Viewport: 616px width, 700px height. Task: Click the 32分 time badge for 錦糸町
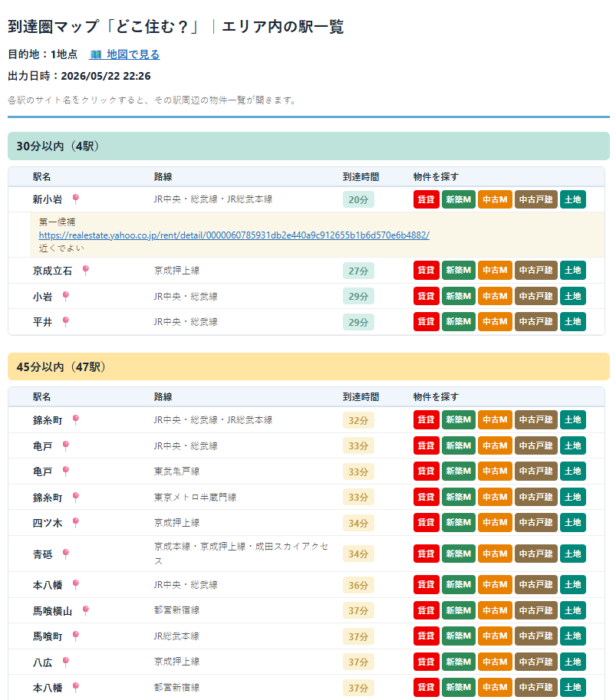tap(358, 420)
